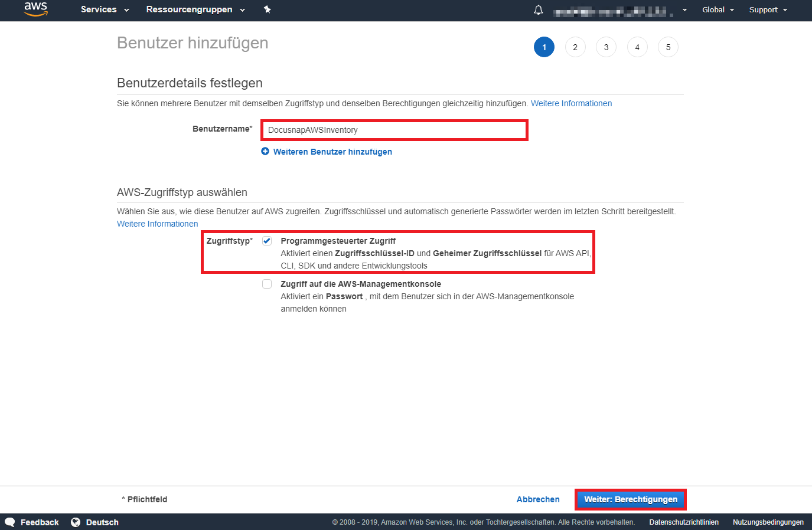Open notifications bell
This screenshot has width=812, height=530.
(539, 9)
